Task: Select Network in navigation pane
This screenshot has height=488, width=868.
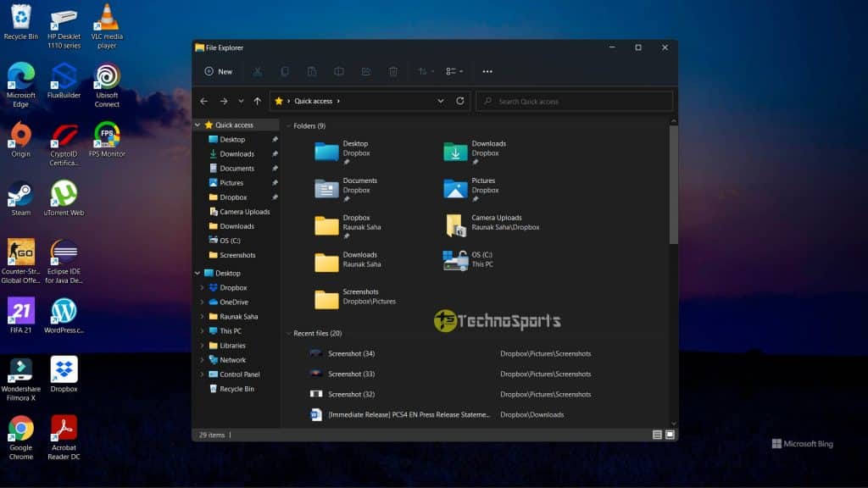Action: pyautogui.click(x=232, y=359)
